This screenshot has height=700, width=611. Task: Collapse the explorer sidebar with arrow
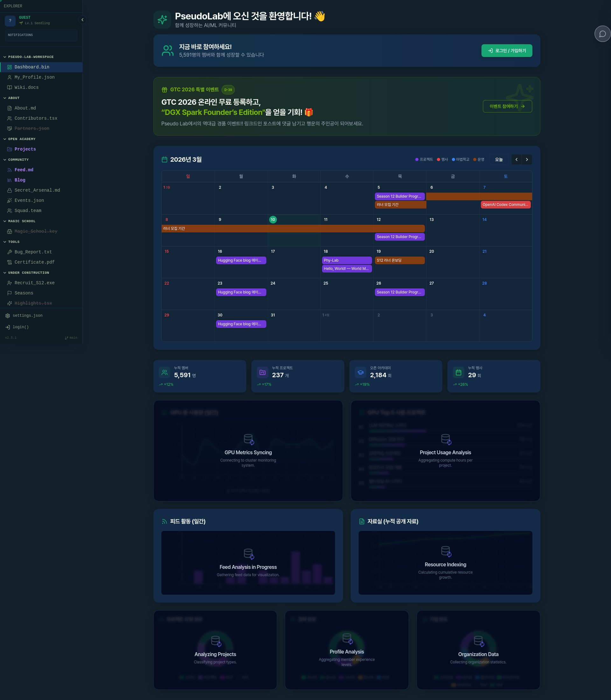(82, 20)
